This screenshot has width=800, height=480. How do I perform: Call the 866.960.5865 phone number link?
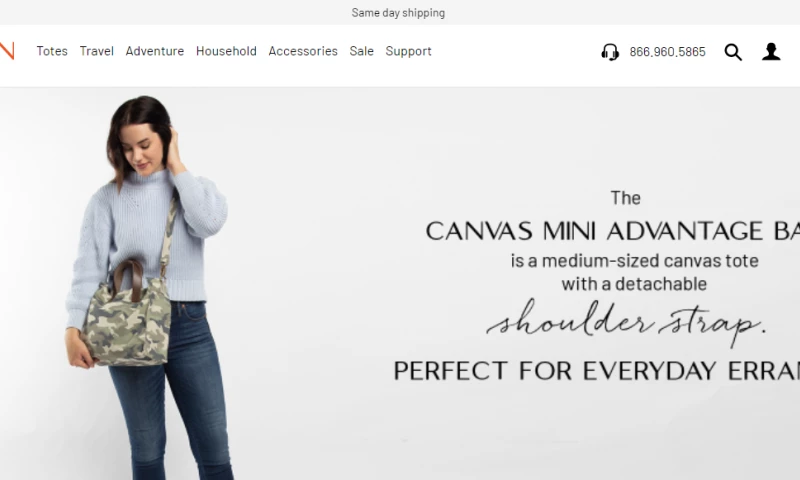click(x=667, y=52)
